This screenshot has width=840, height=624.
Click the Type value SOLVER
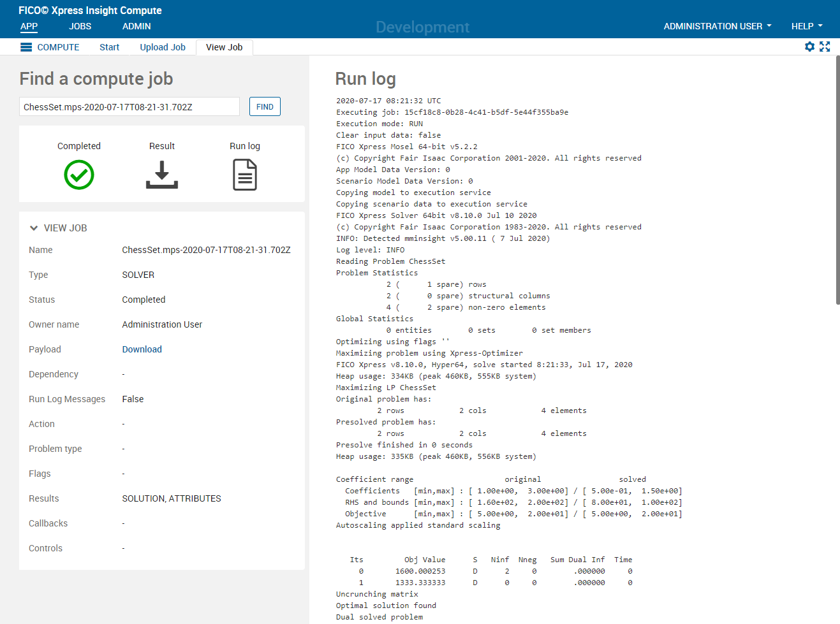tap(138, 275)
